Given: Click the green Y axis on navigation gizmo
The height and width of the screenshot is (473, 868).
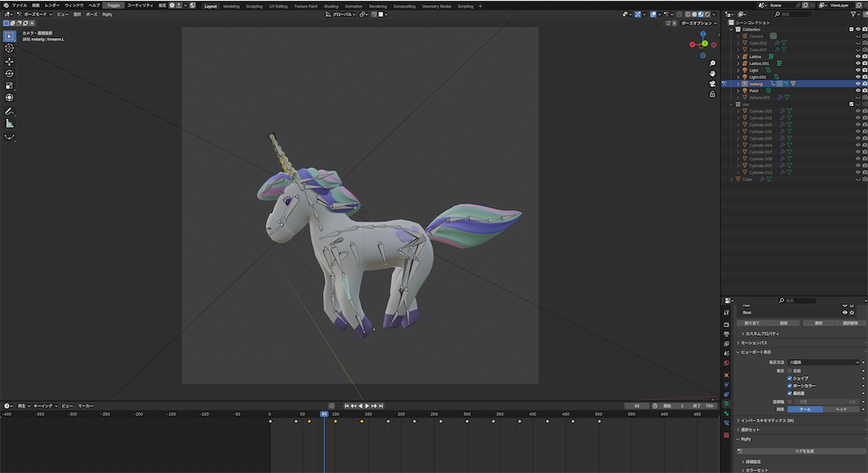Looking at the screenshot, I should [704, 43].
